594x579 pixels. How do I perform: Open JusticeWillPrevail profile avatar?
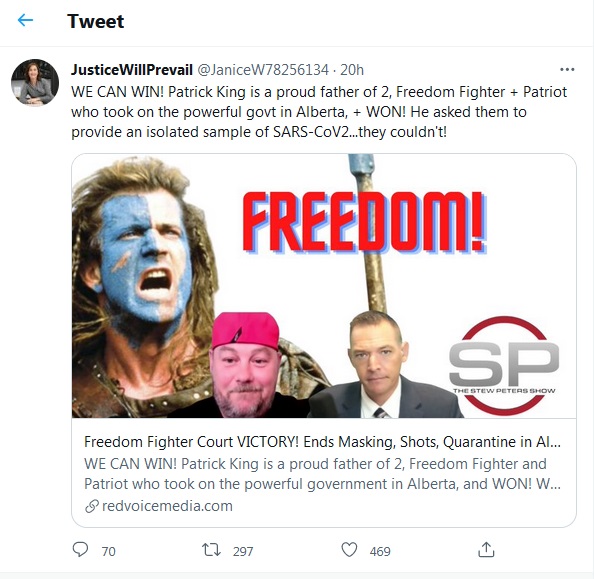tap(35, 82)
